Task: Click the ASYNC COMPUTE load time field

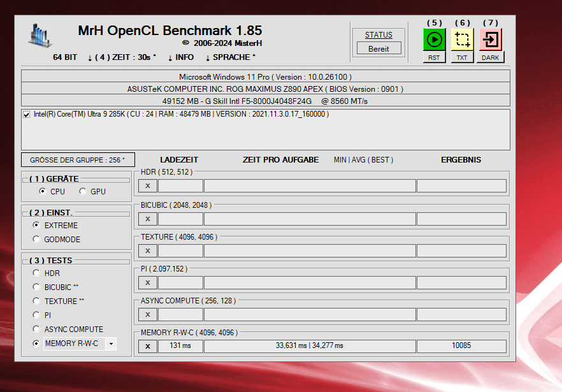Action: pyautogui.click(x=181, y=314)
